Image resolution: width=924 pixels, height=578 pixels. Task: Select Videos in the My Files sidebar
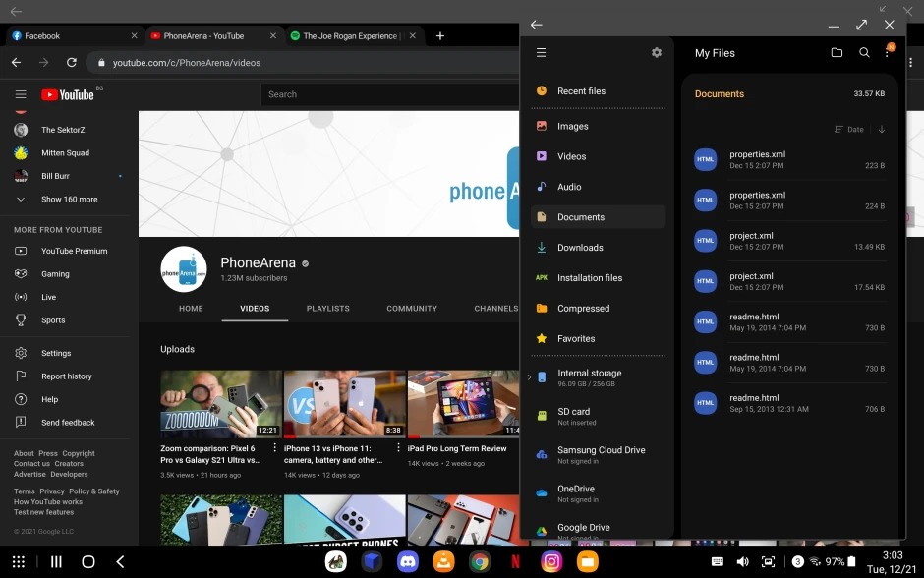point(569,156)
